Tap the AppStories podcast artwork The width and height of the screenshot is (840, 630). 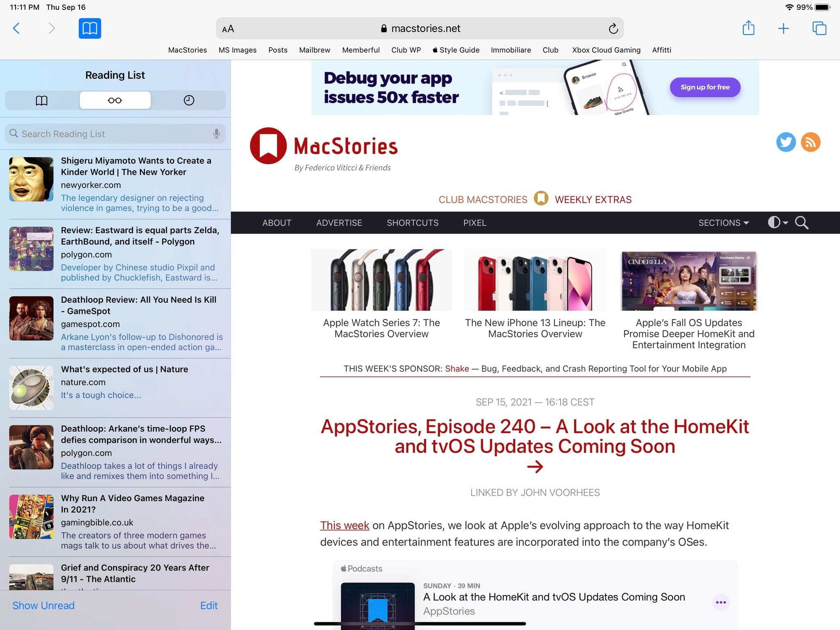coord(378,606)
